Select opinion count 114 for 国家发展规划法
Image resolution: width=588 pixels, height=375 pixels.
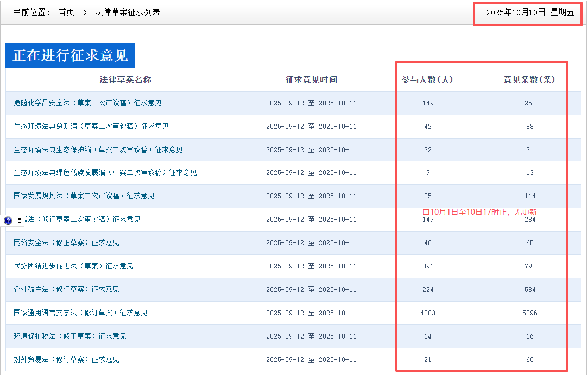(530, 196)
